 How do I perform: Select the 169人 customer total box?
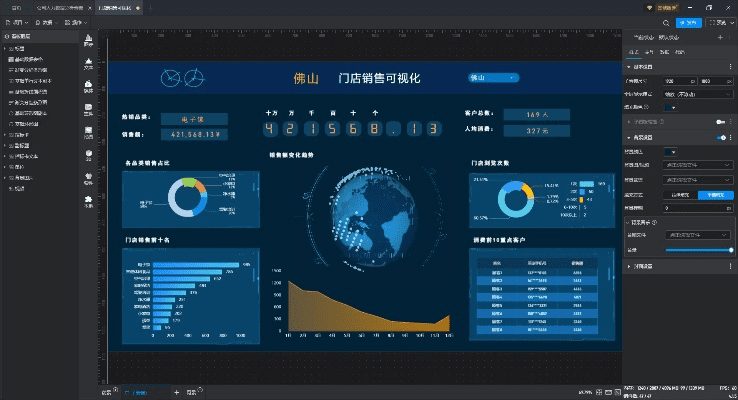[537, 114]
